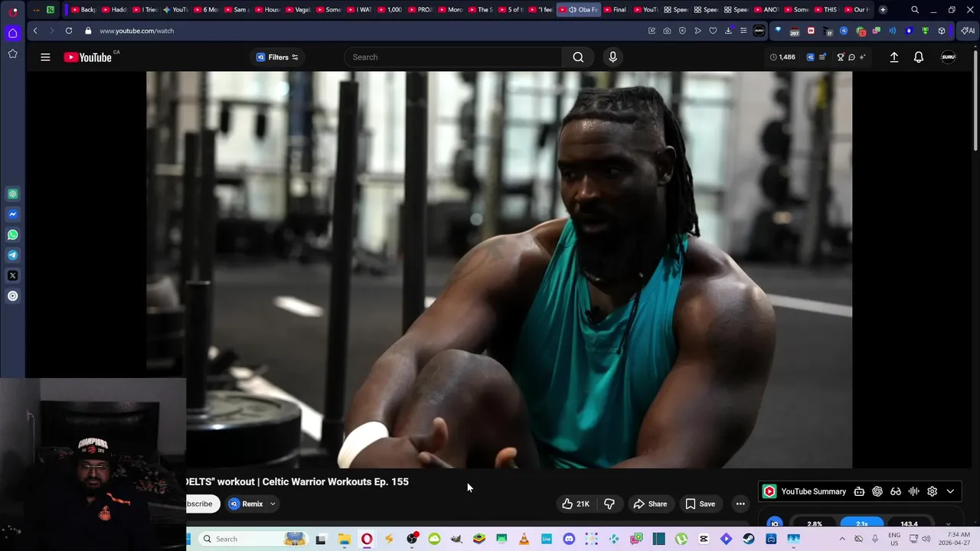The image size is (980, 551).
Task: Open browser downloads icon
Action: pos(728,31)
